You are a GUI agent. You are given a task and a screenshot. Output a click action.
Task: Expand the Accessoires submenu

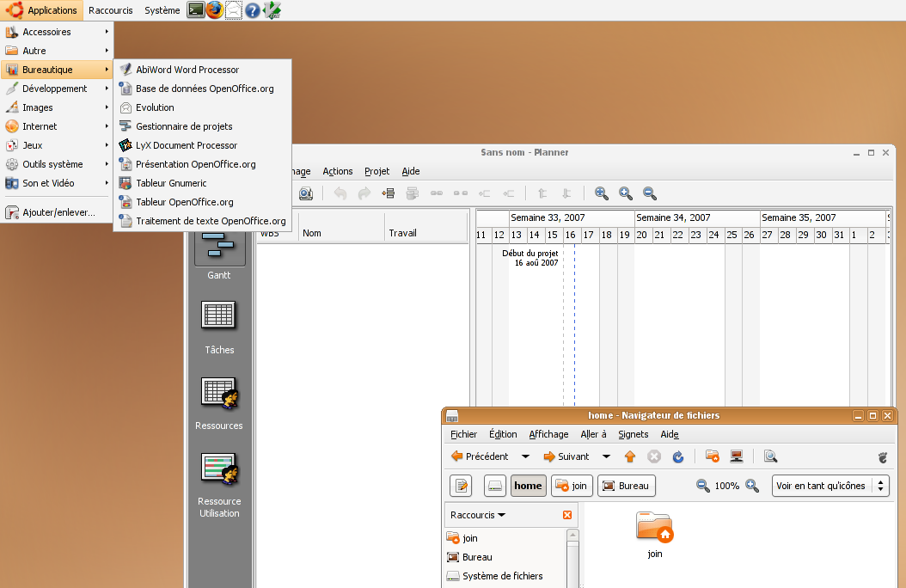point(58,32)
